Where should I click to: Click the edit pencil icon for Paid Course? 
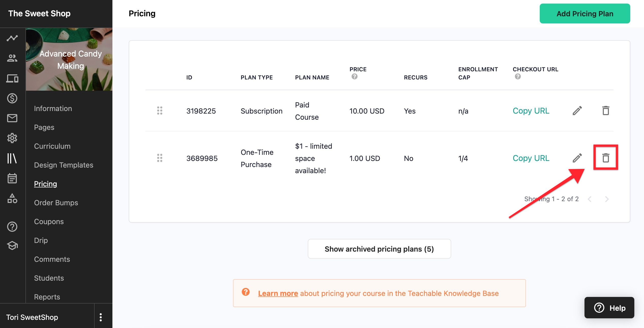click(578, 111)
